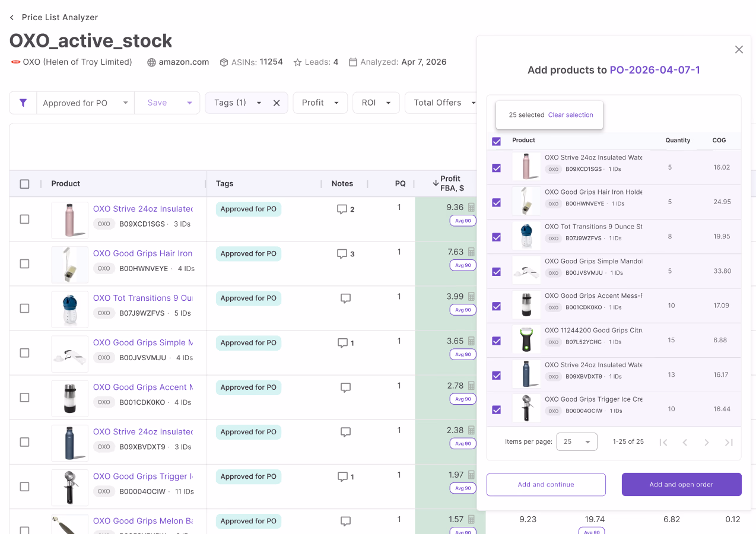Click thumbnail of pink OXO Strive bottle
The image size is (756, 534).
(x=70, y=220)
